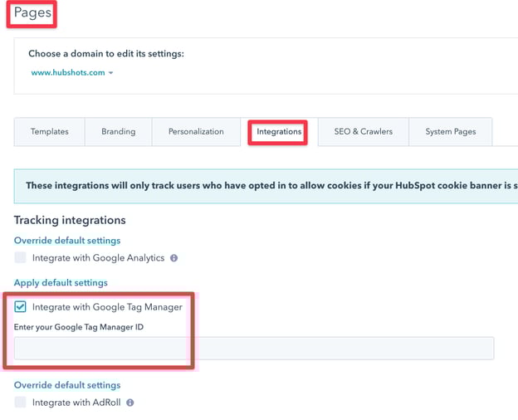Click the info icon beside Google Analytics
Screen dimensions: 518x420
(x=173, y=258)
